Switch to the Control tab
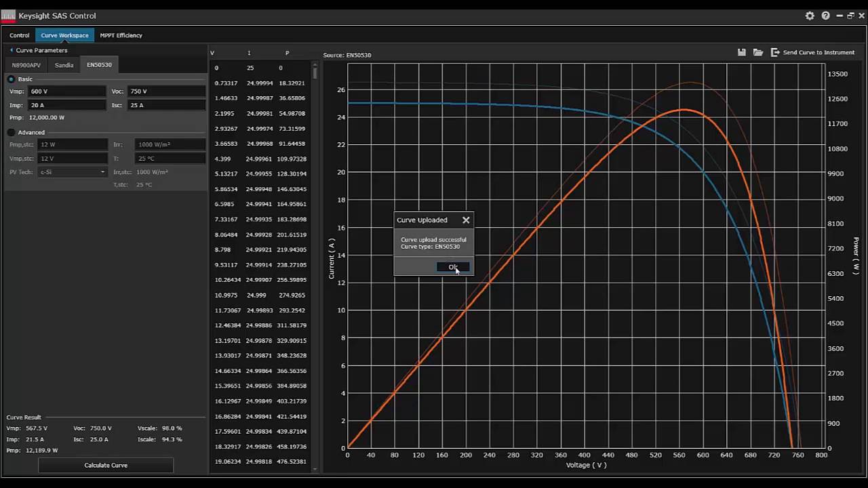This screenshot has height=488, width=868. (20, 35)
